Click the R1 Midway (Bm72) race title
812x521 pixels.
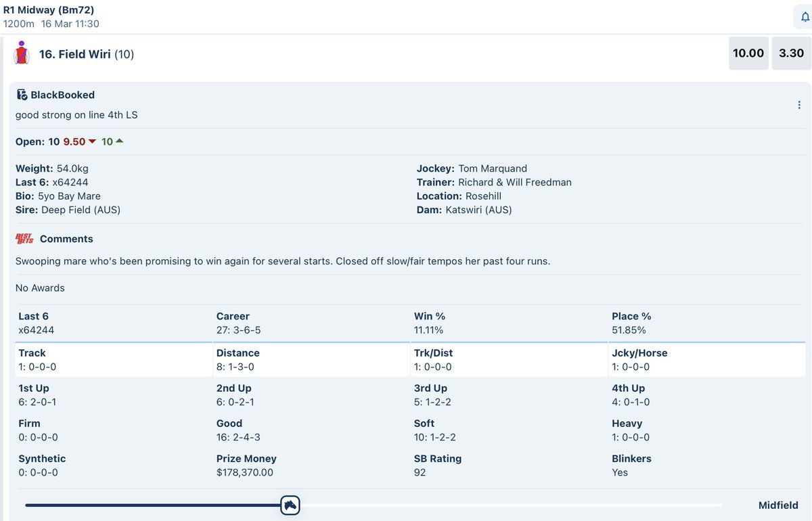coord(49,10)
